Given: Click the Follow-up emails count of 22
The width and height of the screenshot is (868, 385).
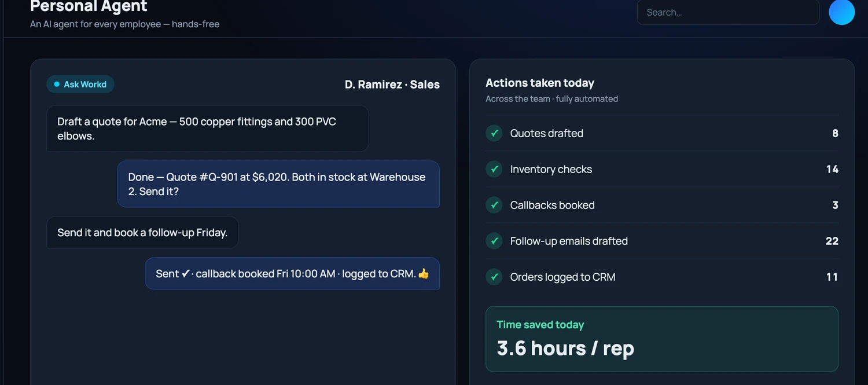Looking at the screenshot, I should [x=832, y=241].
